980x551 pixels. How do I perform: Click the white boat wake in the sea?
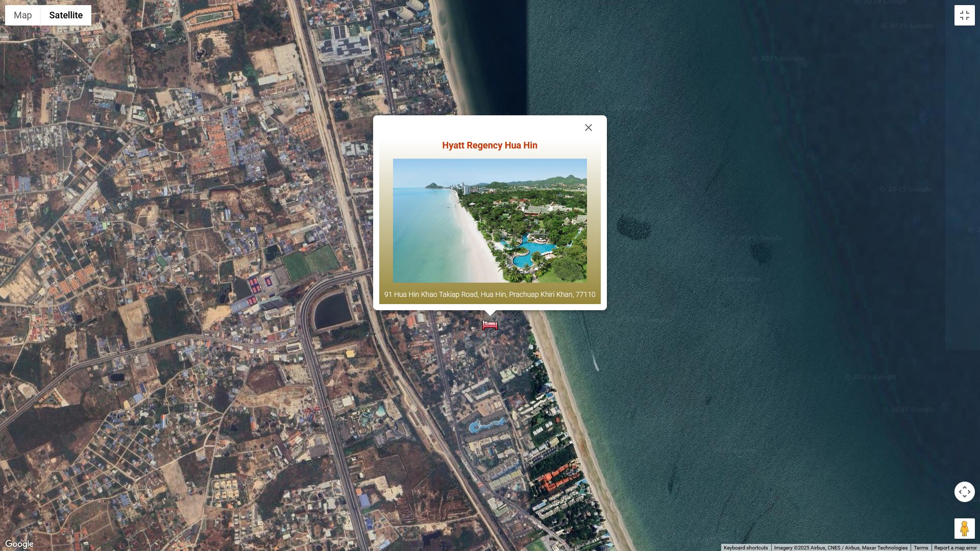(596, 364)
